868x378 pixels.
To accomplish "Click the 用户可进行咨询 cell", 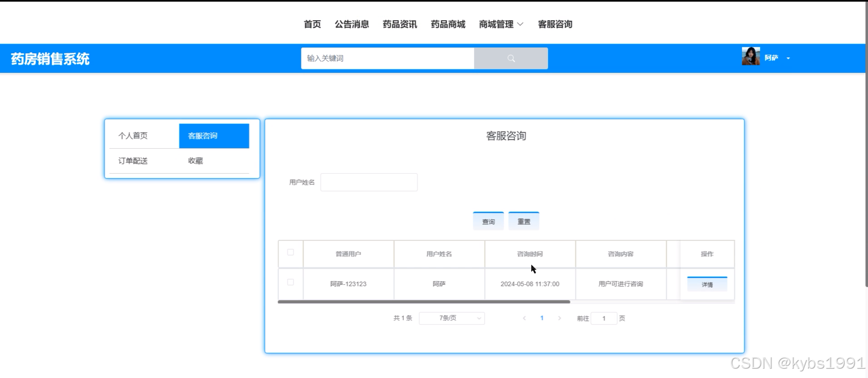I will point(621,284).
